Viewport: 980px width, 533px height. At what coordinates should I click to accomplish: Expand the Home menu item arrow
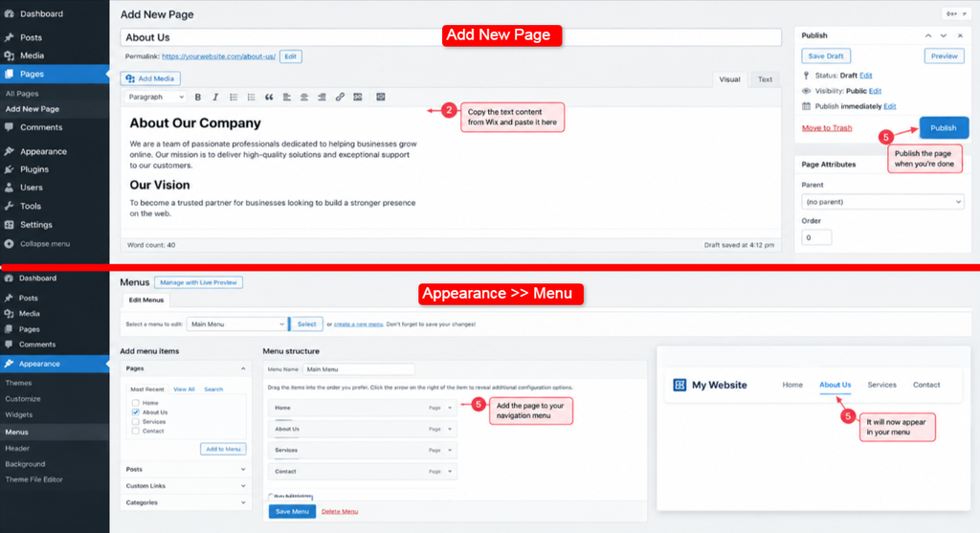pyautogui.click(x=450, y=408)
